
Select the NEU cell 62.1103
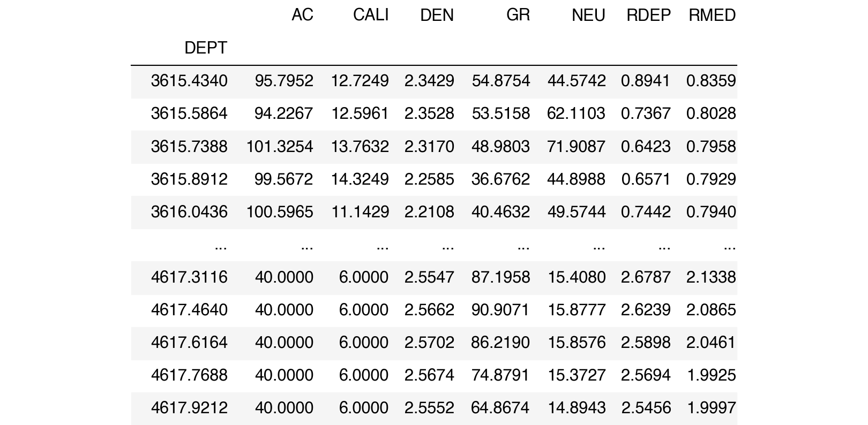(576, 113)
